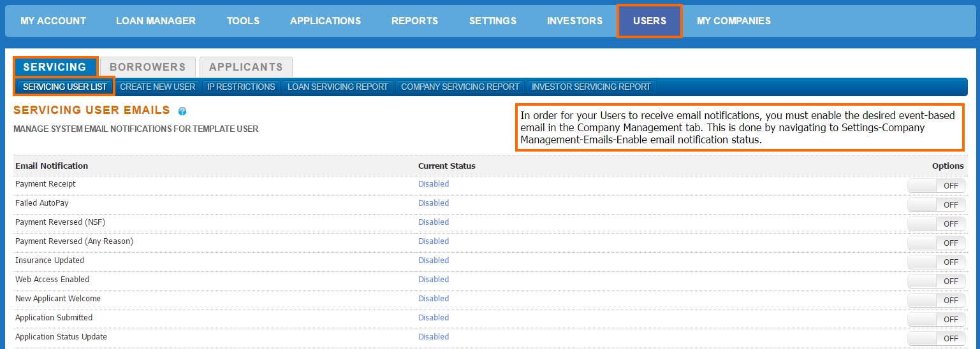980x349 pixels.
Task: Switch on Application Submitted email
Action: point(936,319)
